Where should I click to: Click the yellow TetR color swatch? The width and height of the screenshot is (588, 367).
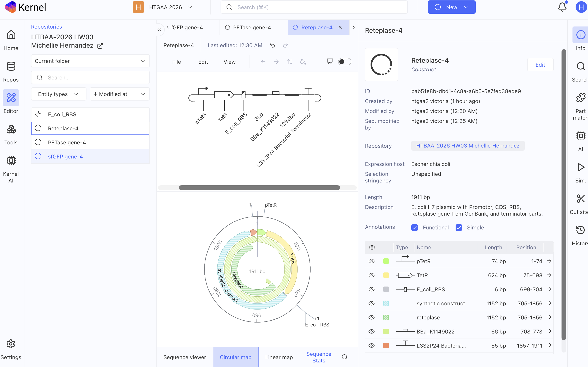[386, 275]
